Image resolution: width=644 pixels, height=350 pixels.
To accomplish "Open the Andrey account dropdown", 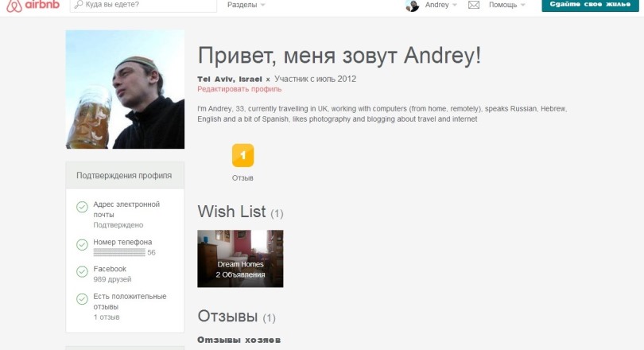I will coord(440,5).
